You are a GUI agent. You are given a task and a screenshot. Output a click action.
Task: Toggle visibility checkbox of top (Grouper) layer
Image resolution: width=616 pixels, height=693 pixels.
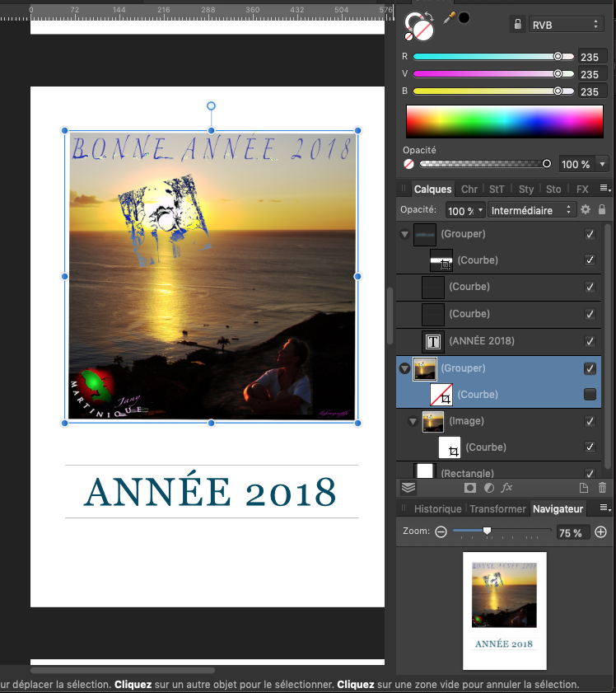(x=590, y=234)
